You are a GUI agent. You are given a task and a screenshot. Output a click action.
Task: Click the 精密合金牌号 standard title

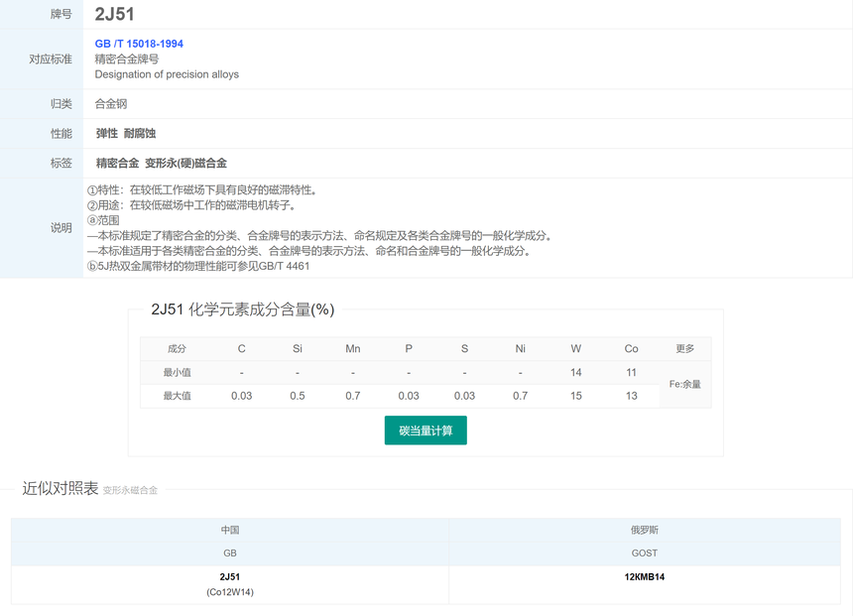coord(127,59)
